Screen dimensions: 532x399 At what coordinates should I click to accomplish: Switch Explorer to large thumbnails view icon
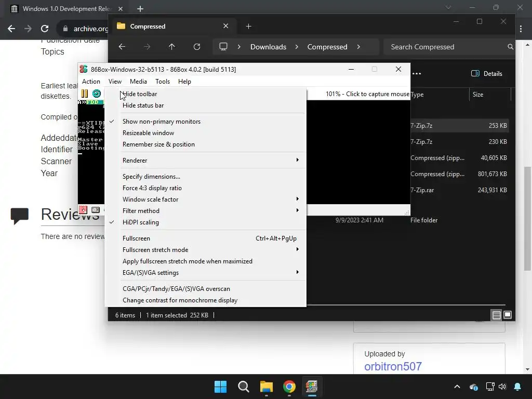click(508, 315)
